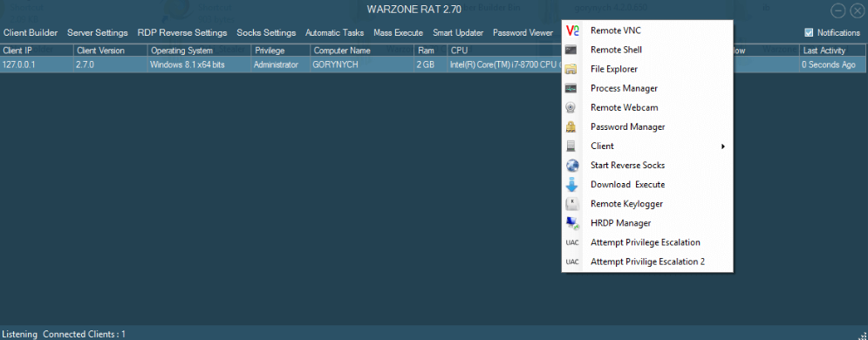Click the 0 Seconds Ago cell
This screenshot has height=340, width=868.
833,65
